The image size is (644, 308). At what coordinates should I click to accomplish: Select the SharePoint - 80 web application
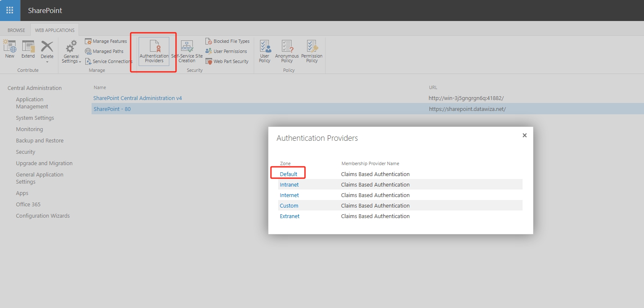coord(112,109)
